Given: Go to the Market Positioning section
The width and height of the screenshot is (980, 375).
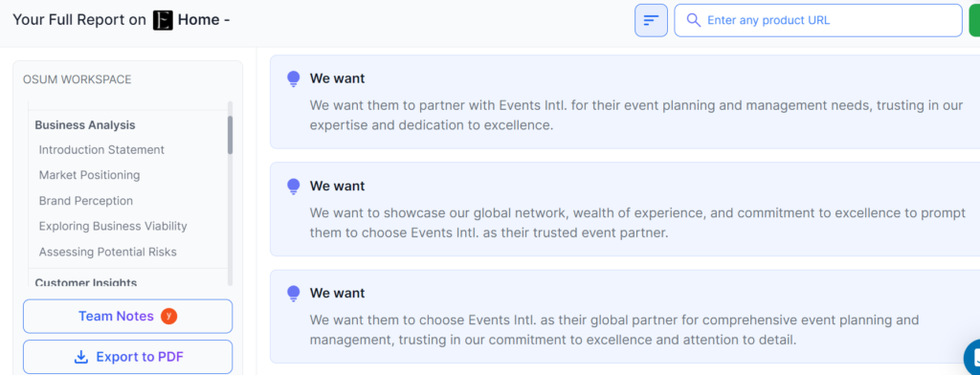Looking at the screenshot, I should point(89,175).
